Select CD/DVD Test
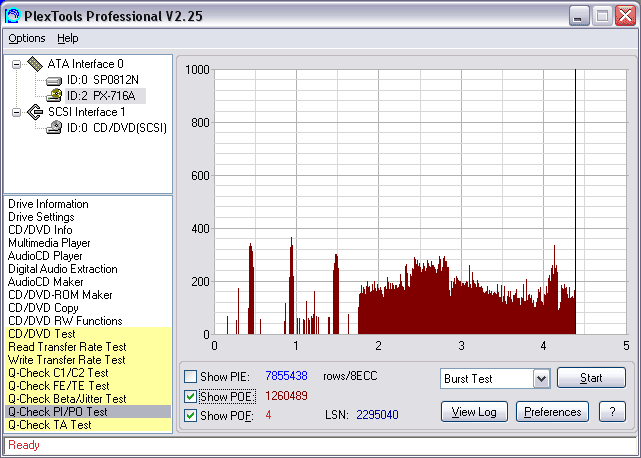Image resolution: width=641 pixels, height=458 pixels. 88,334
